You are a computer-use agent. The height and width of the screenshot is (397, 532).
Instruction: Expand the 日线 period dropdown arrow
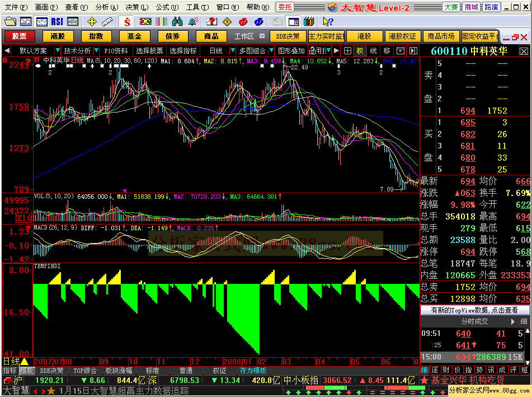coord(232,50)
